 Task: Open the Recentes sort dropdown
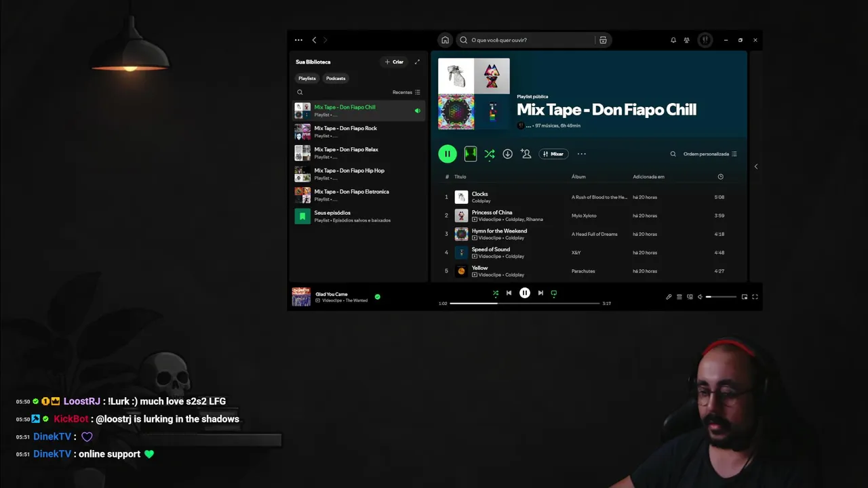pos(406,92)
